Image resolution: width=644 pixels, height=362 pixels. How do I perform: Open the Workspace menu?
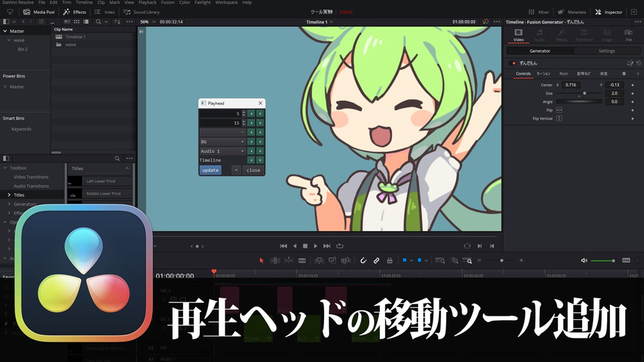point(226,3)
